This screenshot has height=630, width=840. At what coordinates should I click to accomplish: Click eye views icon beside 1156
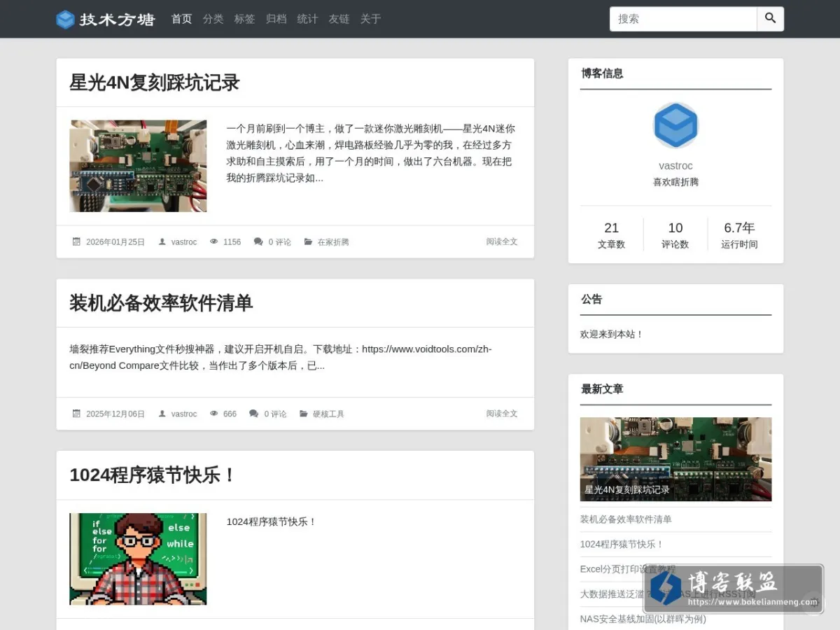point(214,241)
